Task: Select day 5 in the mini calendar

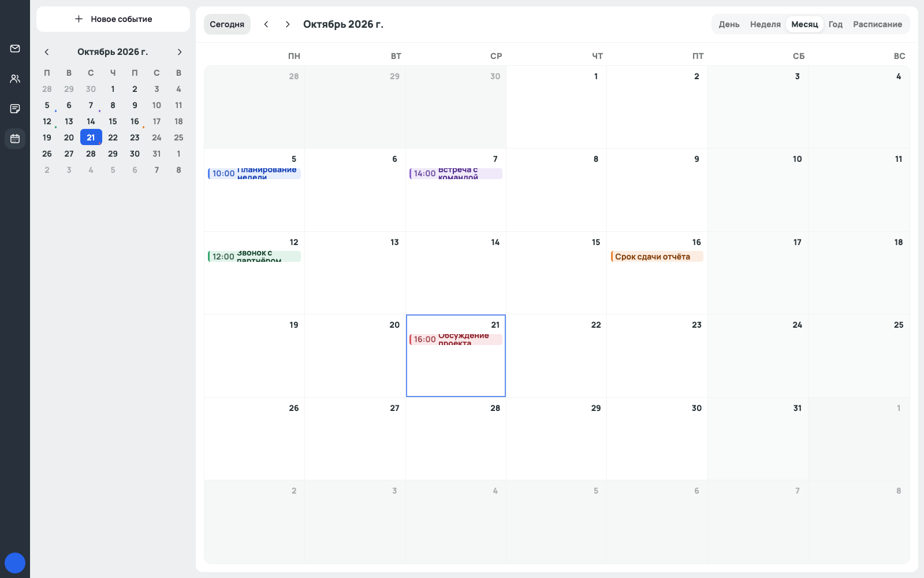Action: click(x=47, y=105)
